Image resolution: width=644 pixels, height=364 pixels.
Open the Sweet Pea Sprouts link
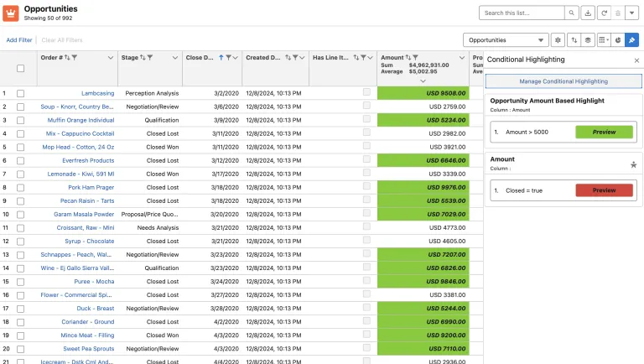pos(89,349)
